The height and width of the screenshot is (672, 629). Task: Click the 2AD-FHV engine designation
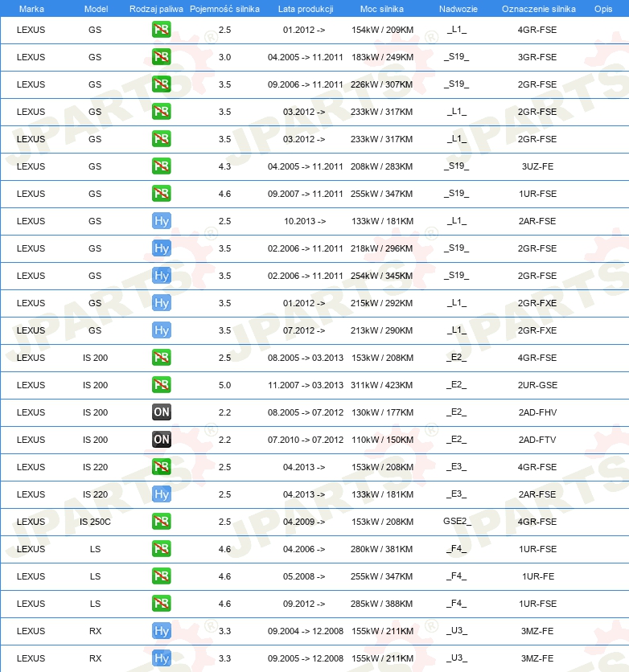click(x=537, y=412)
